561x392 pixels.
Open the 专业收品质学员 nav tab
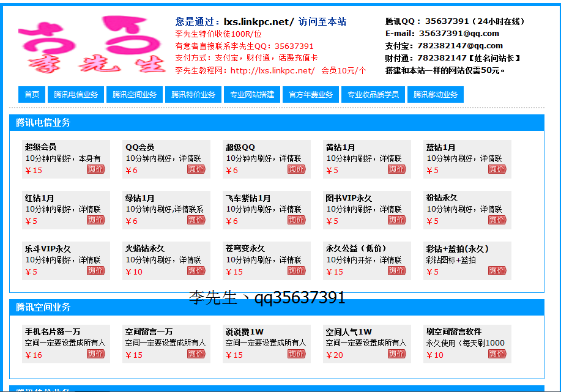coord(373,94)
